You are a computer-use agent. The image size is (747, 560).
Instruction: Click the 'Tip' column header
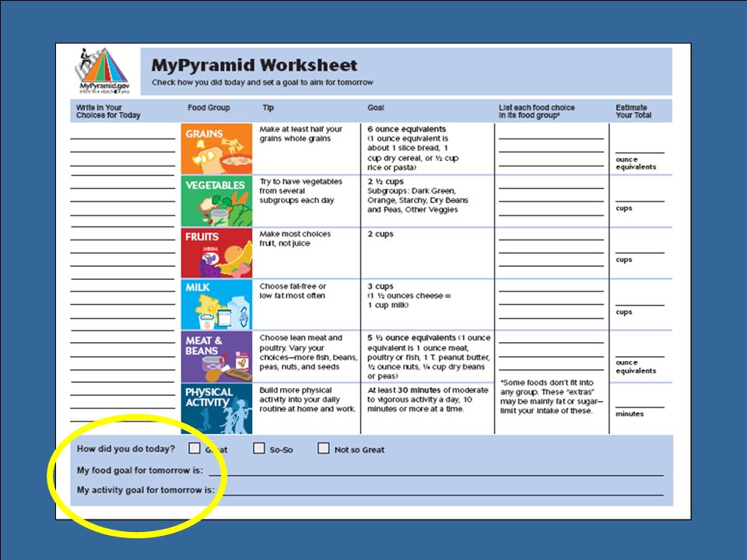[268, 107]
